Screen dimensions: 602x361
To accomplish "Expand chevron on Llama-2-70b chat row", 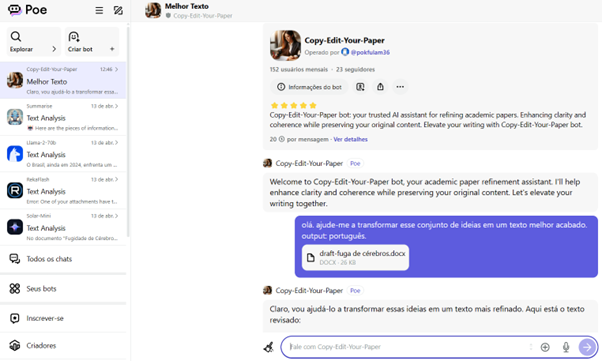I will click(x=117, y=142).
